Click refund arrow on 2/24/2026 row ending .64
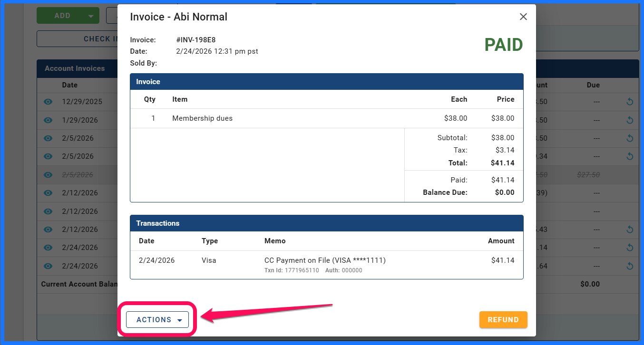This screenshot has height=345, width=644. click(630, 266)
